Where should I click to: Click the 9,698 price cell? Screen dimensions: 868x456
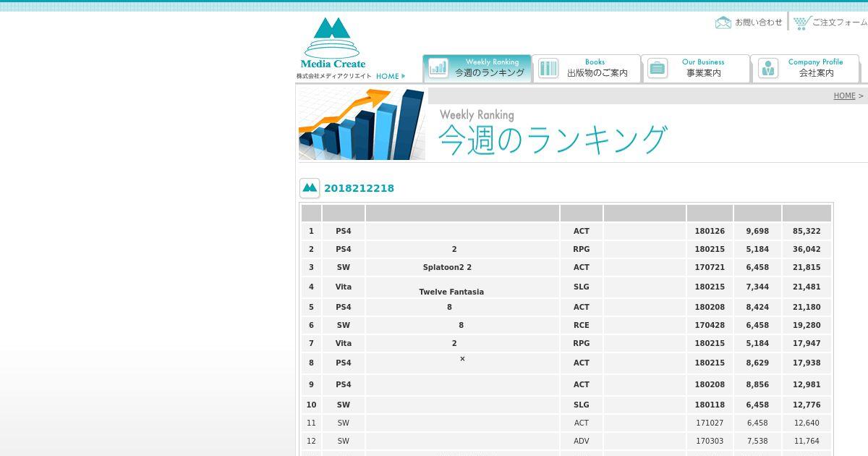pyautogui.click(x=757, y=231)
